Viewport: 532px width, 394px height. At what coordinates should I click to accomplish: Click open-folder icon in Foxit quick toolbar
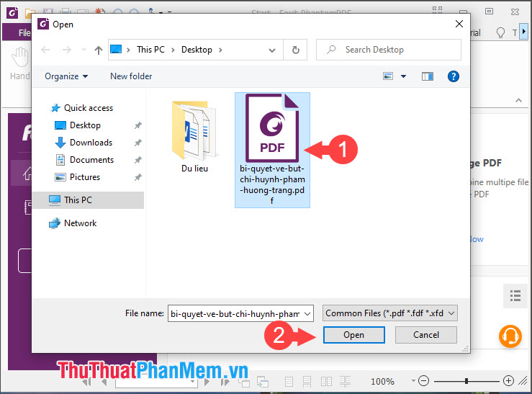pos(30,12)
